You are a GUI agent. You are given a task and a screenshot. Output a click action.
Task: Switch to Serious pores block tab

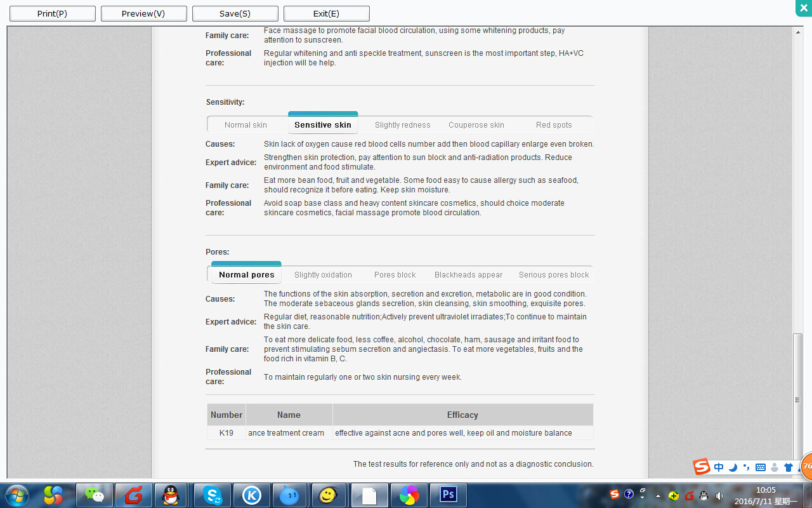click(x=553, y=275)
